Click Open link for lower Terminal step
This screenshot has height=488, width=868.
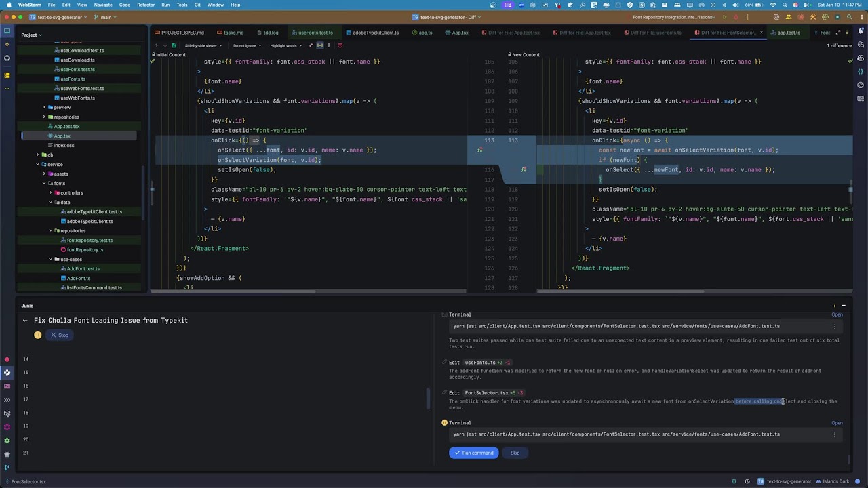837,423
